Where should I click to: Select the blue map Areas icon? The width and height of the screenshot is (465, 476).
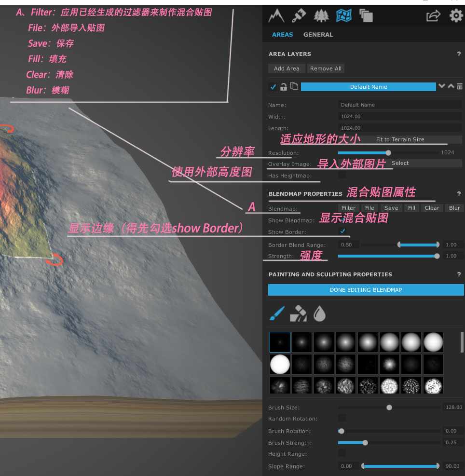pos(343,15)
